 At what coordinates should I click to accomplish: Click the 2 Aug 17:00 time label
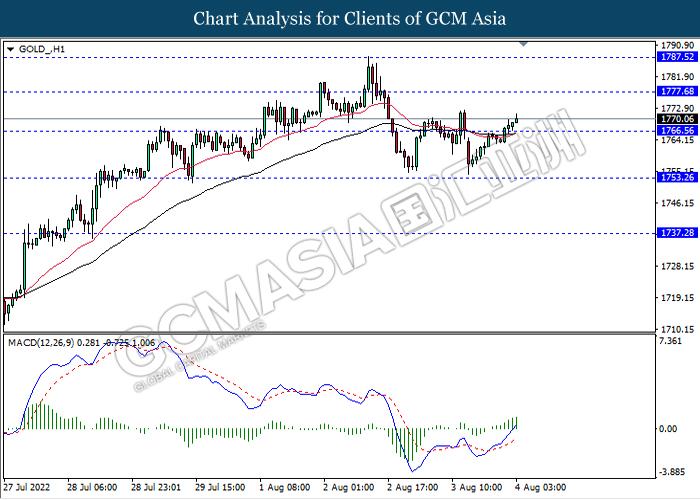pyautogui.click(x=412, y=487)
